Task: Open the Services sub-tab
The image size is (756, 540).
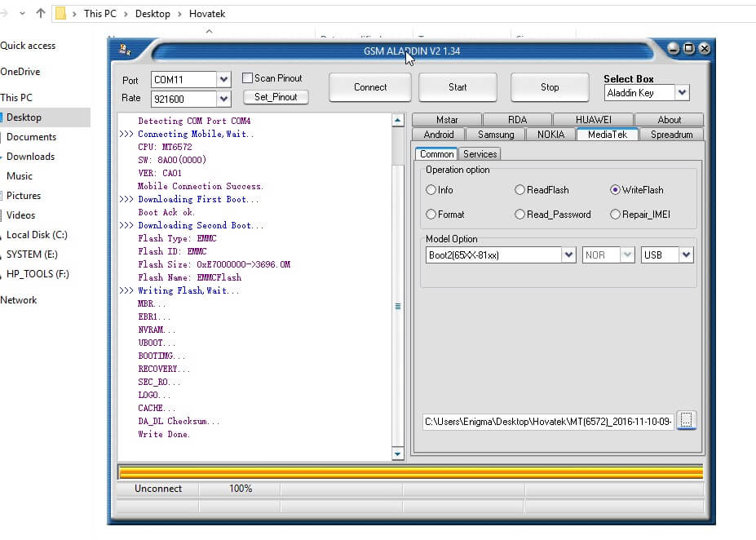Action: point(480,154)
